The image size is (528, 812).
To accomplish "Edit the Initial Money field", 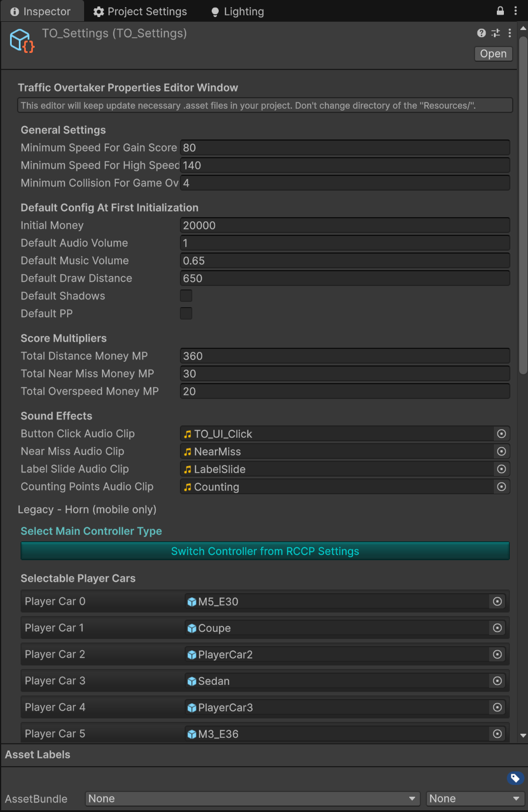I will 345,225.
